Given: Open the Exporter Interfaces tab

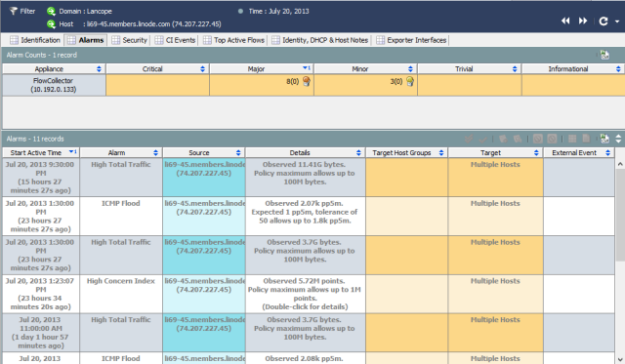Looking at the screenshot, I should (411, 40).
